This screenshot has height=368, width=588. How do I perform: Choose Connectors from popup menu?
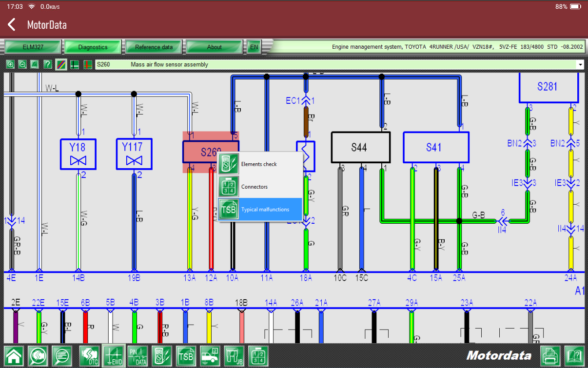(x=260, y=187)
